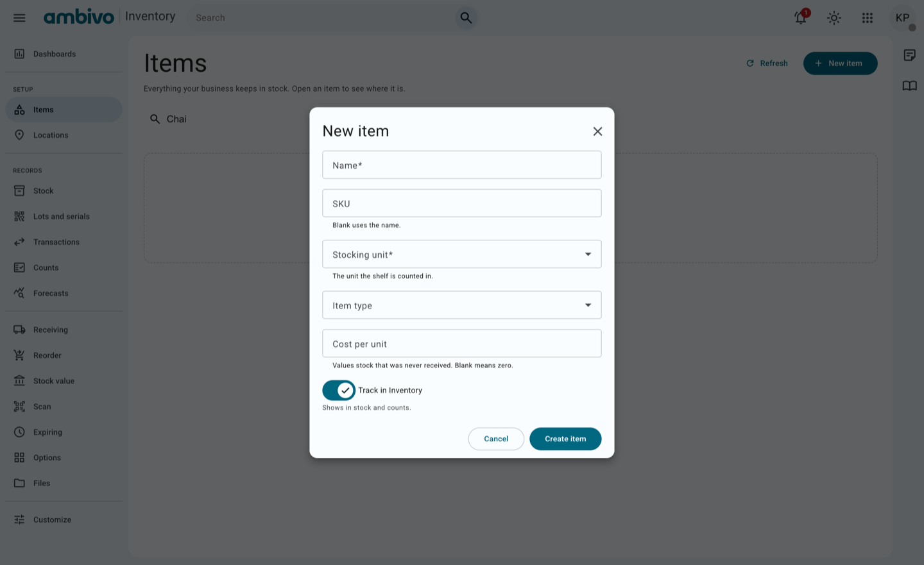The height and width of the screenshot is (565, 924).
Task: Click the Locations pin icon
Action: click(x=19, y=135)
